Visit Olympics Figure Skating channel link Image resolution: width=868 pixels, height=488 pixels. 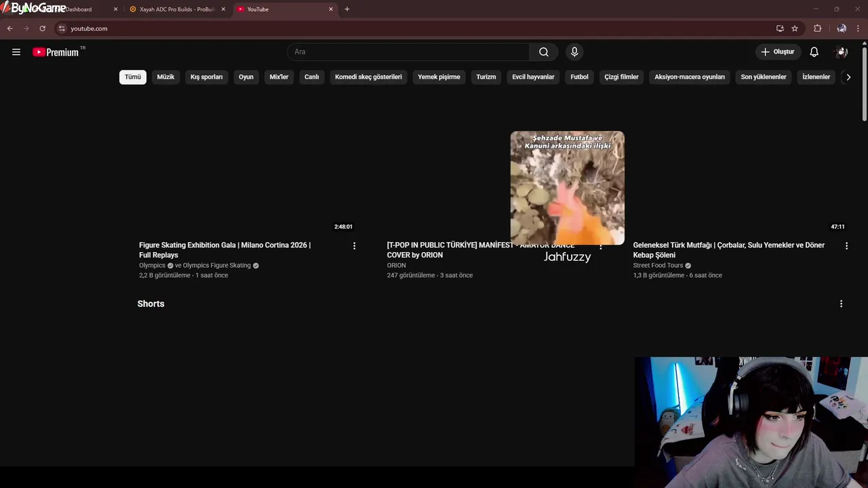pyautogui.click(x=216, y=266)
